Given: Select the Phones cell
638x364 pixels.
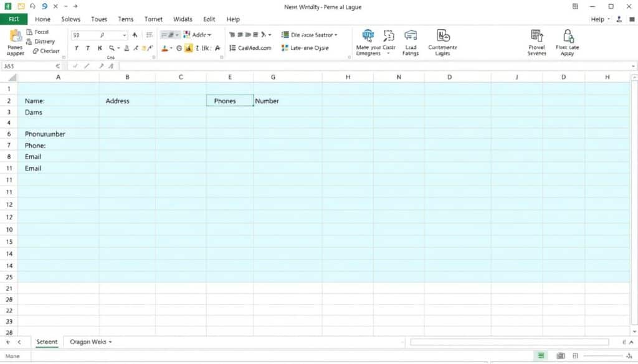Looking at the screenshot, I should [230, 101].
